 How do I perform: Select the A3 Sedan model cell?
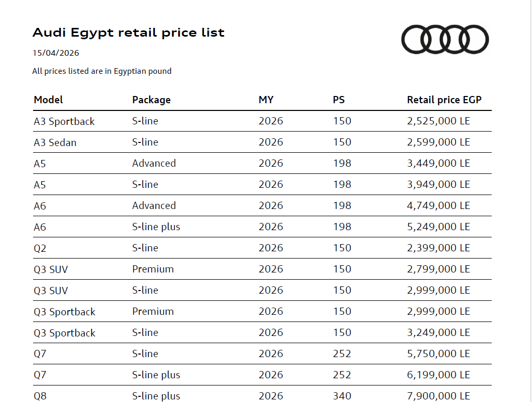[55, 142]
